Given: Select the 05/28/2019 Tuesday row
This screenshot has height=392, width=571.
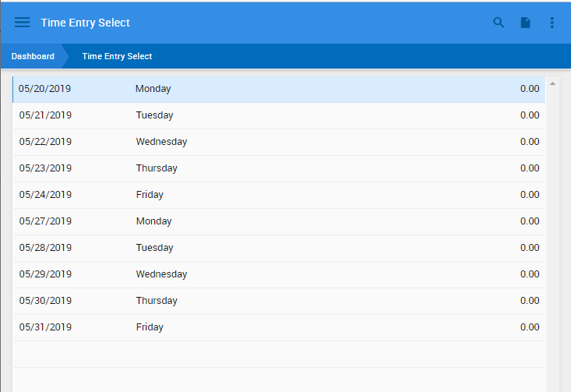Looking at the screenshot, I should click(x=279, y=249).
